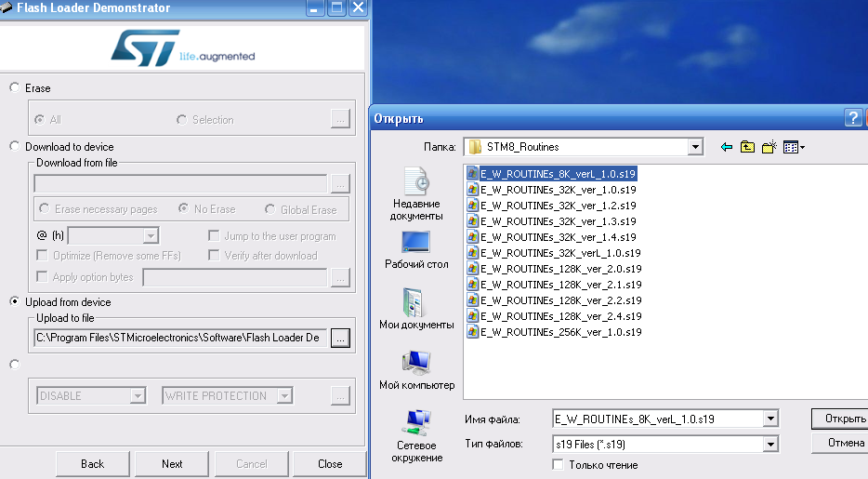This screenshot has height=479, width=868.
Task: Select the Erase radio button
Action: tap(14, 87)
